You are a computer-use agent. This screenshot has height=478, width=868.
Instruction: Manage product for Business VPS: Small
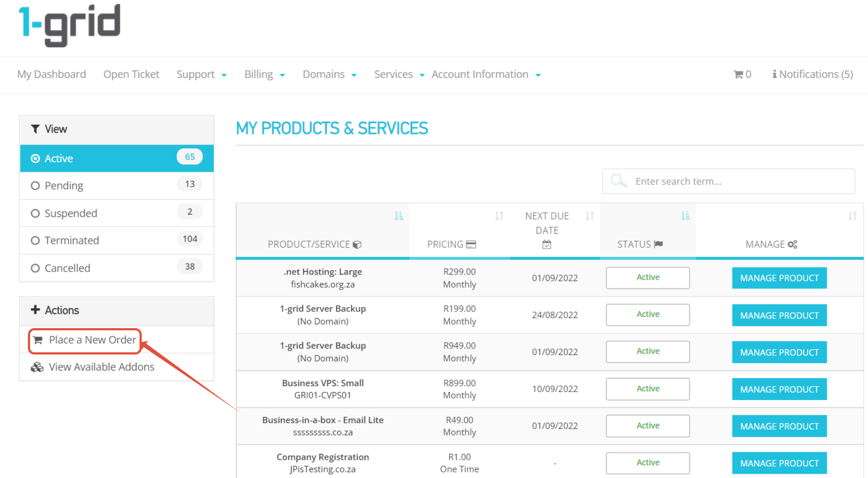tap(779, 389)
